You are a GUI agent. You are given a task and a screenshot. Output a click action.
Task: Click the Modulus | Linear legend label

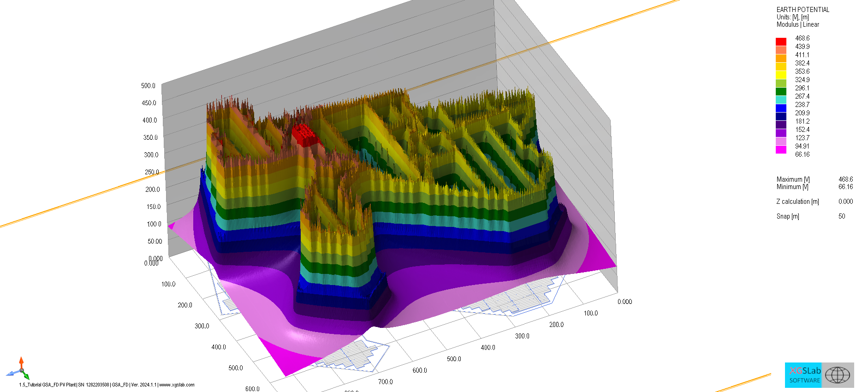[x=797, y=24]
